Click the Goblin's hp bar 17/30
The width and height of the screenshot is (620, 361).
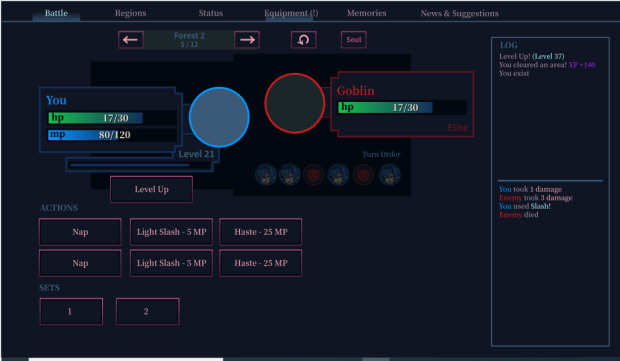(x=402, y=107)
